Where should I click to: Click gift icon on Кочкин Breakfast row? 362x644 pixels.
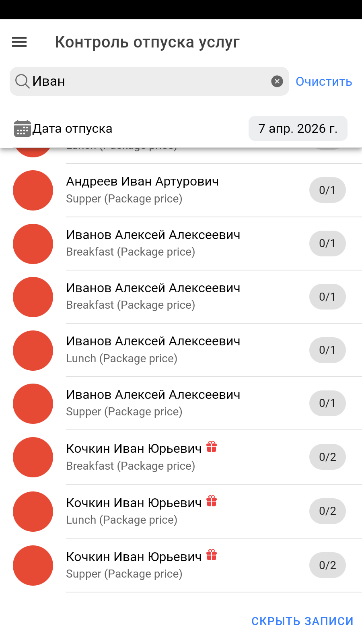(x=212, y=447)
